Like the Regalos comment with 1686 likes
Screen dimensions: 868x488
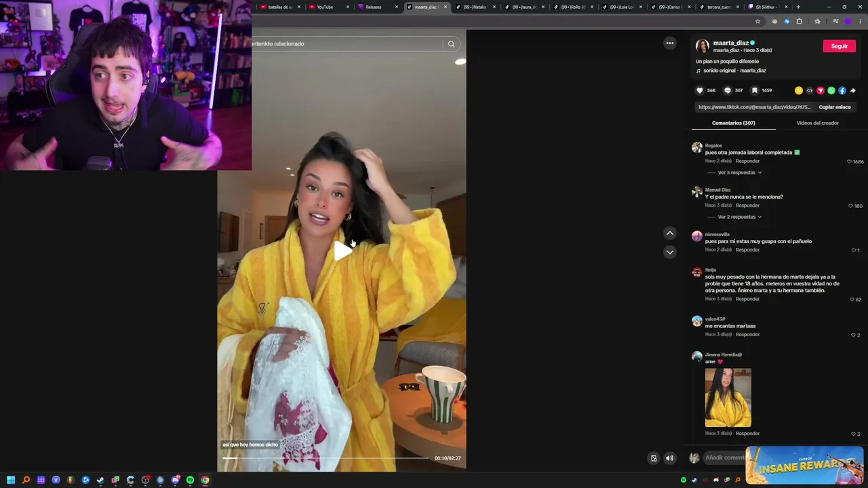point(849,162)
